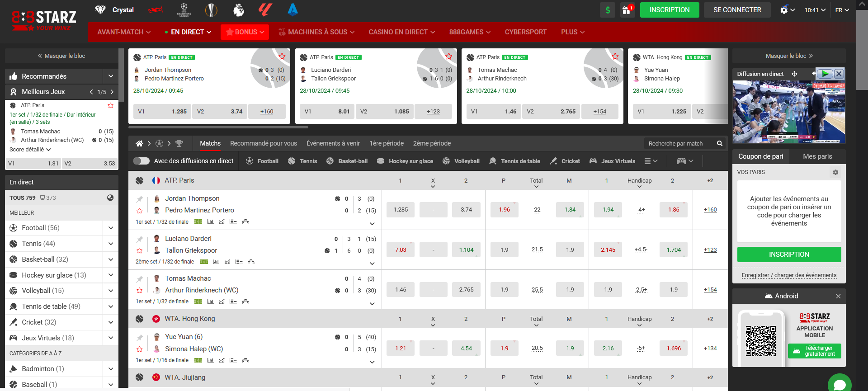
Task: Type in Recherche par match field
Action: pyautogui.click(x=679, y=143)
